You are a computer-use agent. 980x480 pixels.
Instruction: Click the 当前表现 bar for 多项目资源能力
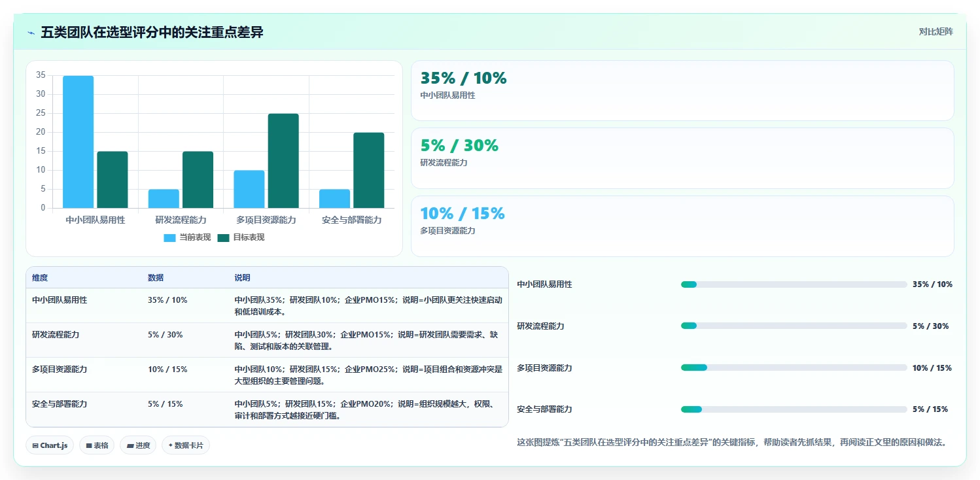point(249,189)
